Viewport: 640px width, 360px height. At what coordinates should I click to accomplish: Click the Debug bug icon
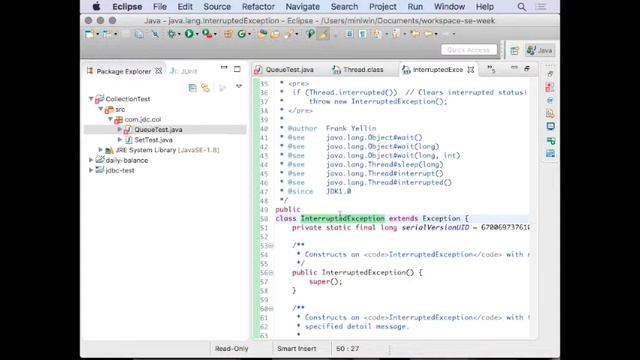[x=172, y=34]
